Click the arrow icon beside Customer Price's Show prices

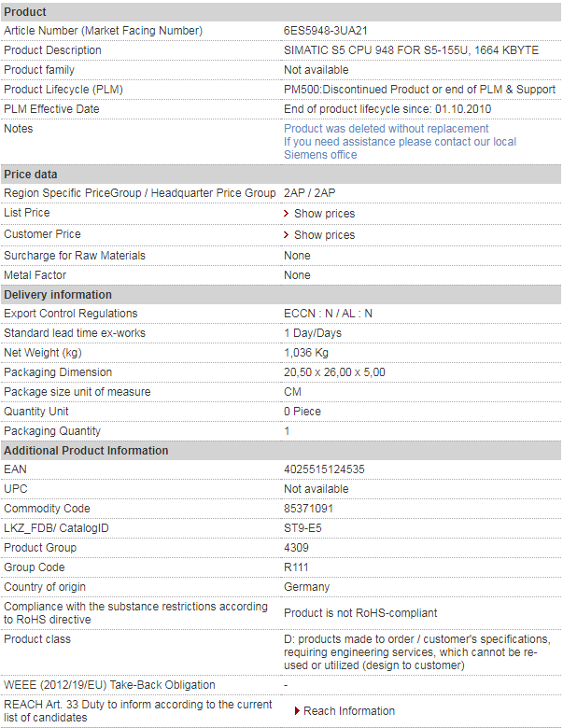point(287,235)
